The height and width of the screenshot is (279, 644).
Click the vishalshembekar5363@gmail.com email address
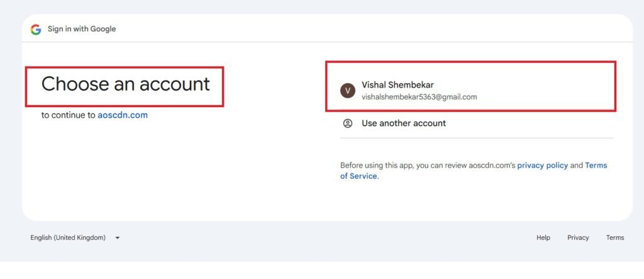point(419,97)
